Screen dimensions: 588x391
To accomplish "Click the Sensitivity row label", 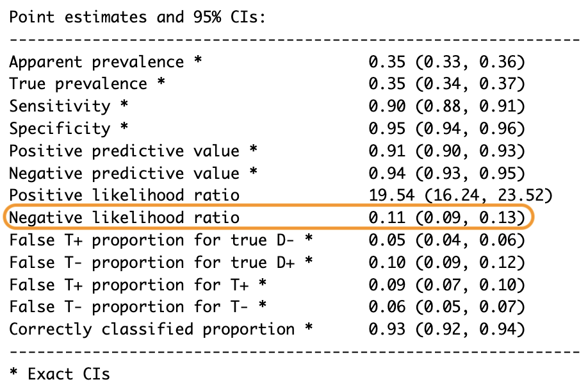I will (x=60, y=106).
